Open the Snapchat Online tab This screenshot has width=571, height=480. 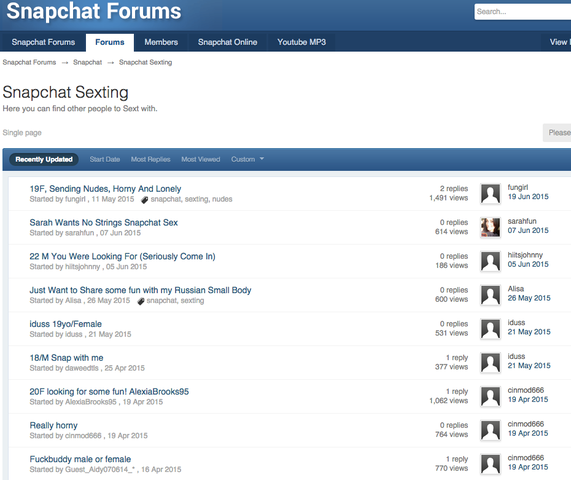[228, 42]
